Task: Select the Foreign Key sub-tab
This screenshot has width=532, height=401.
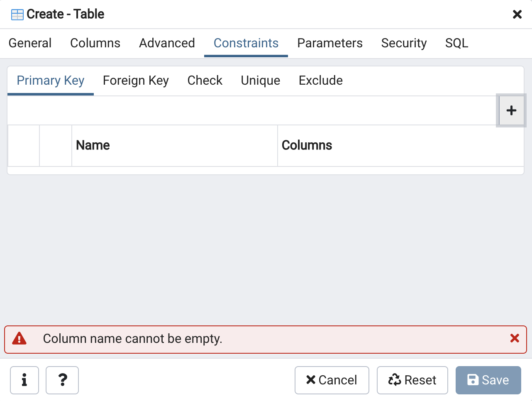Action: 136,81
